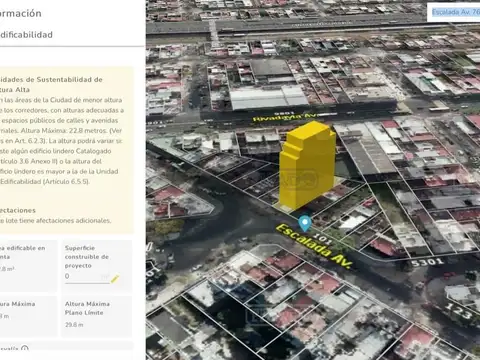Click the '5301' block number label
This screenshot has width=480, height=360.
[x=427, y=262]
